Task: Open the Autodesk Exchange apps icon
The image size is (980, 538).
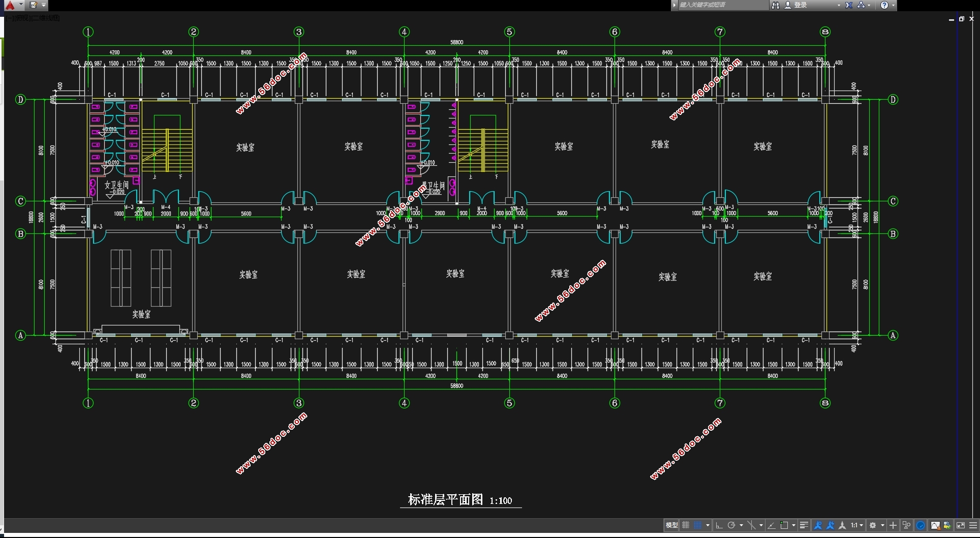Action: (849, 5)
